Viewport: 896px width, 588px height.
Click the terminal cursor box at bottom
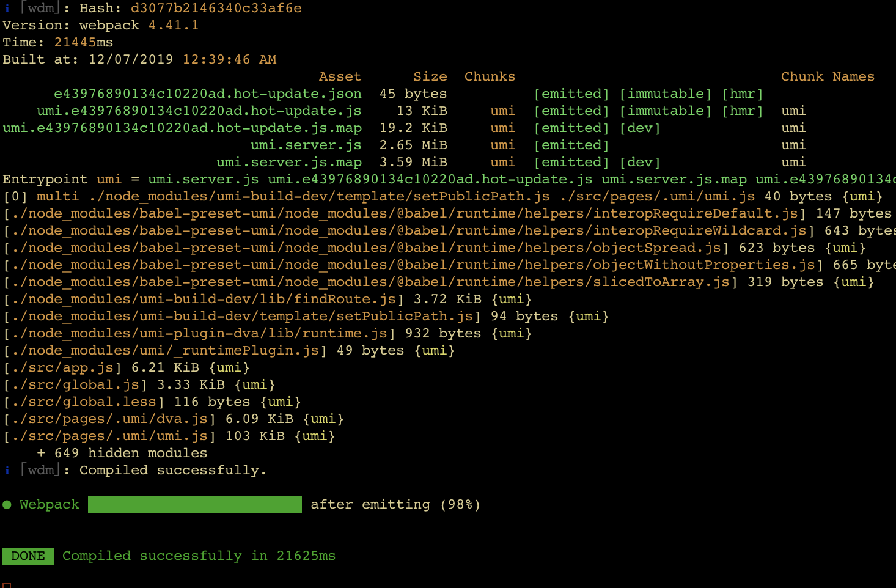7,585
